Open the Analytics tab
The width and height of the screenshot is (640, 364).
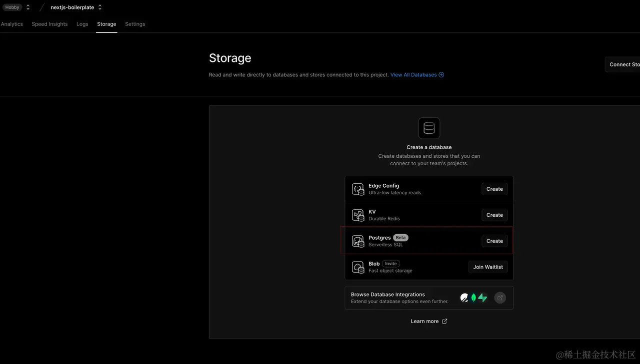pos(11,24)
